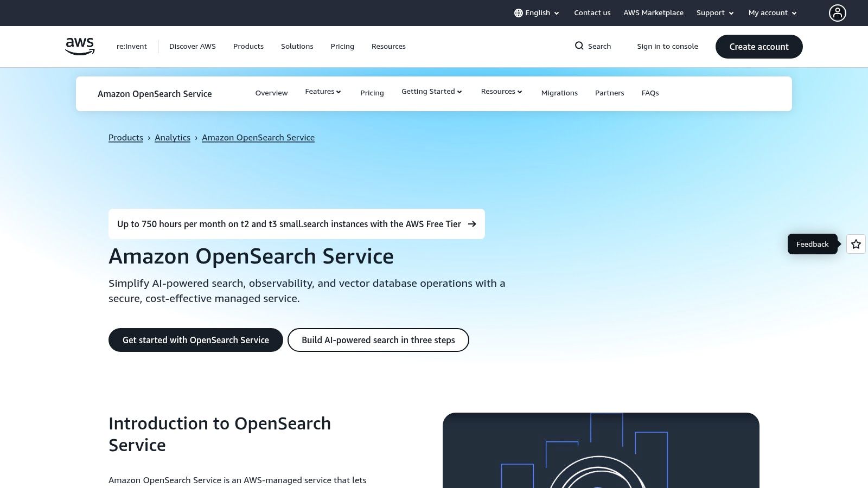Click the star favorite icon near Feedback
The image size is (868, 488).
[x=856, y=244]
